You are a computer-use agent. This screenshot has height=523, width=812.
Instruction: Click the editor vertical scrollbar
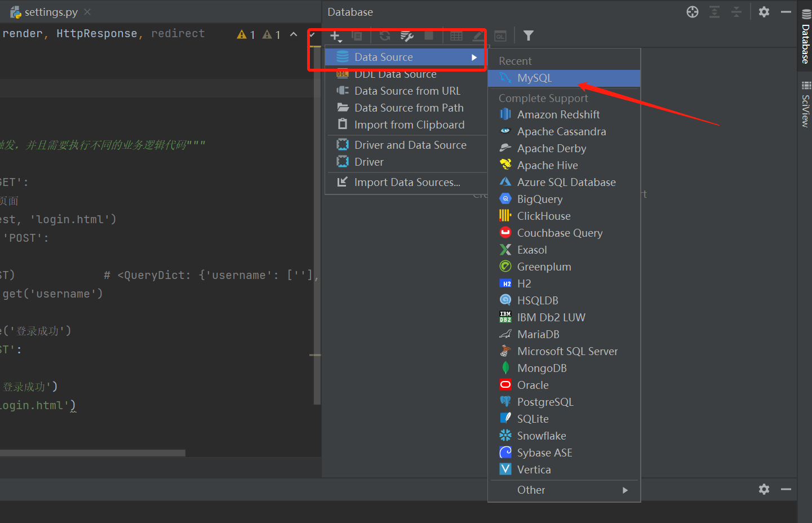[317, 225]
